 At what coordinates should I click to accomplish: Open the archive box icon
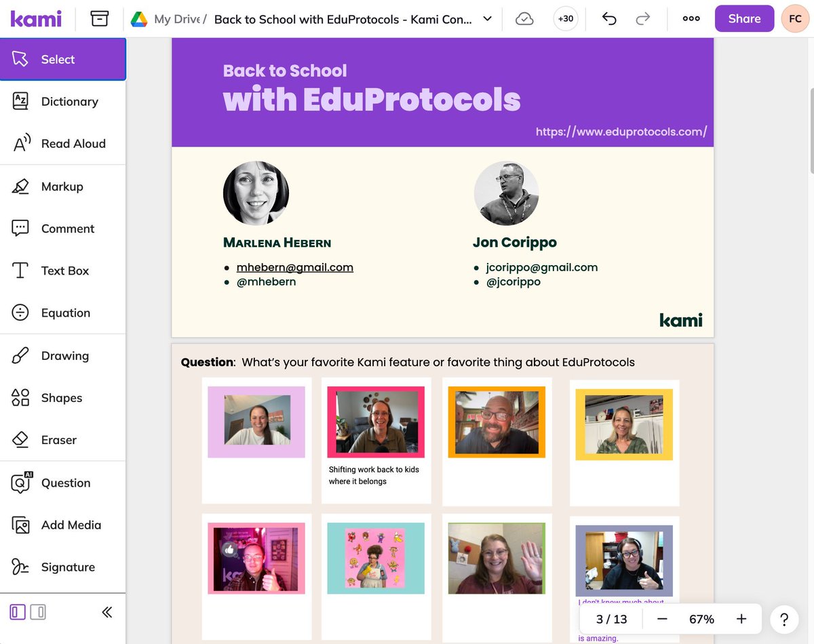100,18
